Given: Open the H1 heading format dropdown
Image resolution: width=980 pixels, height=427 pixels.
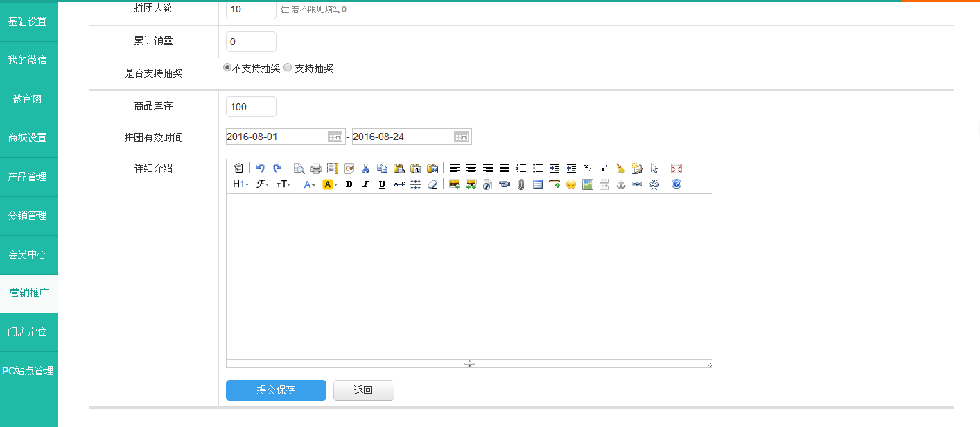Looking at the screenshot, I should (x=240, y=184).
